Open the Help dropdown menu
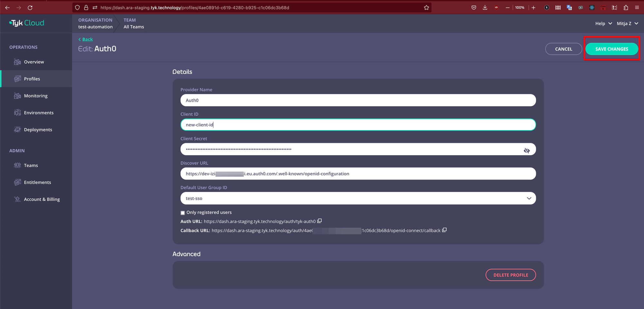 603,23
